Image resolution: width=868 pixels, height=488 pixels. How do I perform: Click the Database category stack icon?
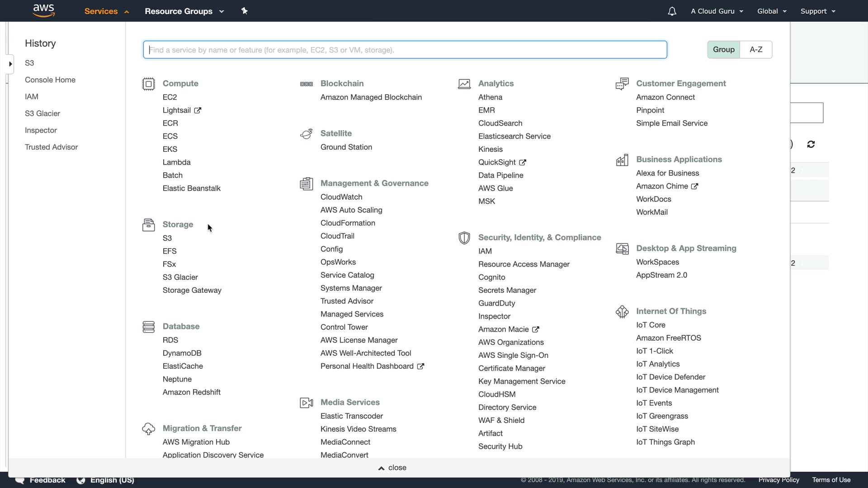click(x=148, y=327)
